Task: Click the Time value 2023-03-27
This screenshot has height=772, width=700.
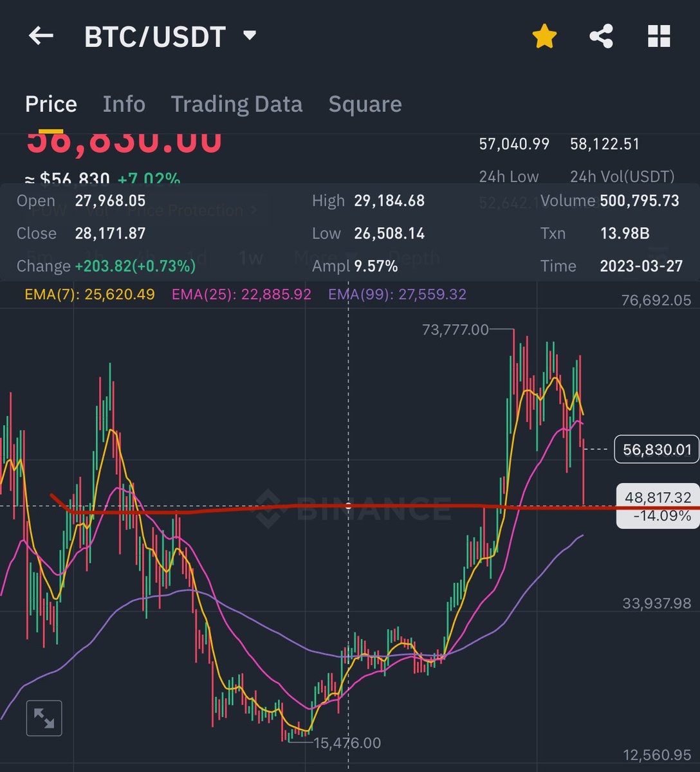Action: click(x=641, y=266)
